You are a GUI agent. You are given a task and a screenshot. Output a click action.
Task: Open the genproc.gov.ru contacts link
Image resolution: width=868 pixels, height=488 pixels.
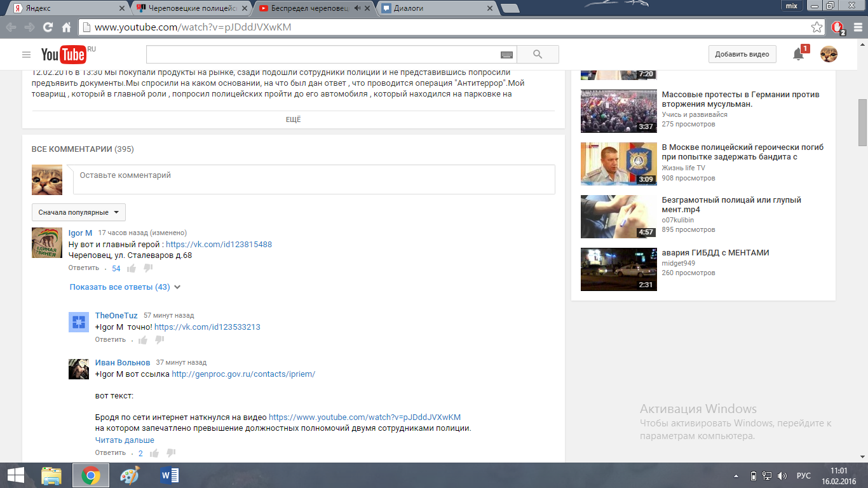(x=243, y=374)
